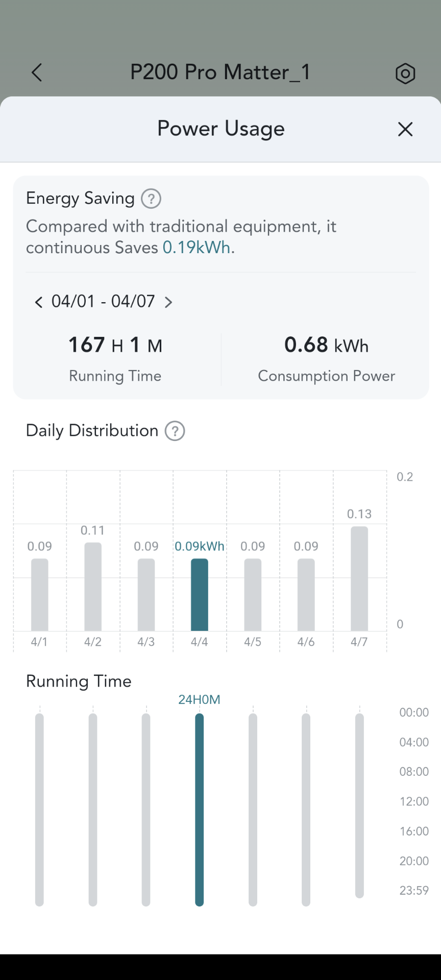This screenshot has height=980, width=441.
Task: Select the 4/1 usage bar
Action: click(40, 595)
